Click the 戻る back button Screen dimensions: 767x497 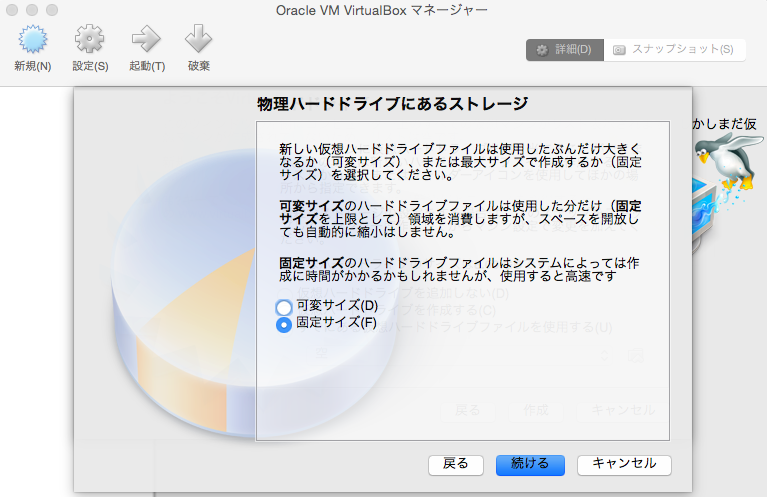coord(456,465)
